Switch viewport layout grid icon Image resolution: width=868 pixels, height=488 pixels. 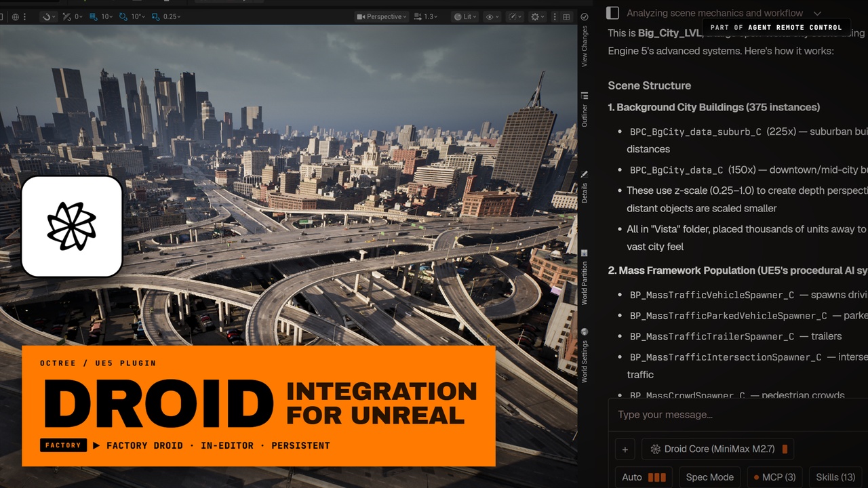566,16
